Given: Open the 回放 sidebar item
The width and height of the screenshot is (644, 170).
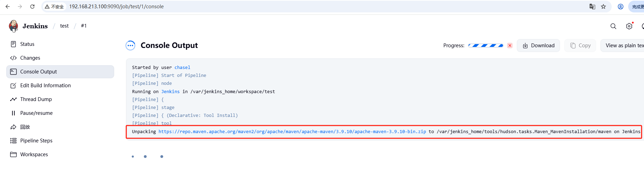Looking at the screenshot, I should (60, 127).
